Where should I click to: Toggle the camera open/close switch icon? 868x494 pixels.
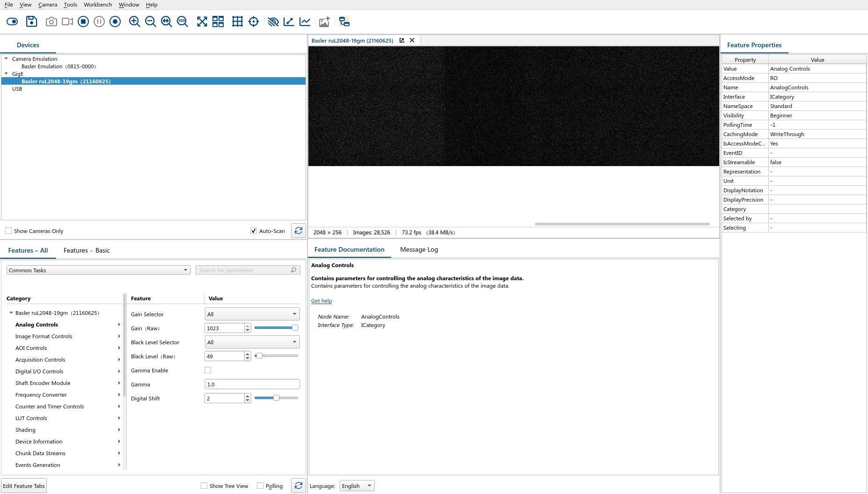click(12, 22)
